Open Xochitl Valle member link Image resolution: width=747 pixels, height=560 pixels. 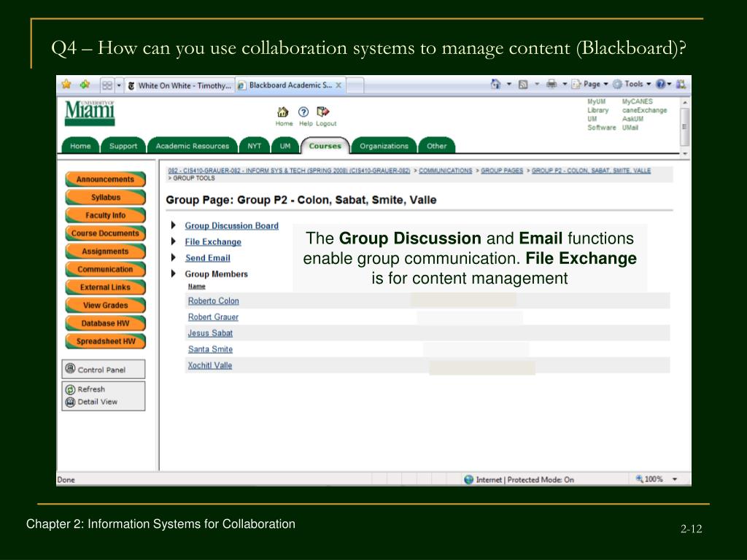[x=209, y=365]
